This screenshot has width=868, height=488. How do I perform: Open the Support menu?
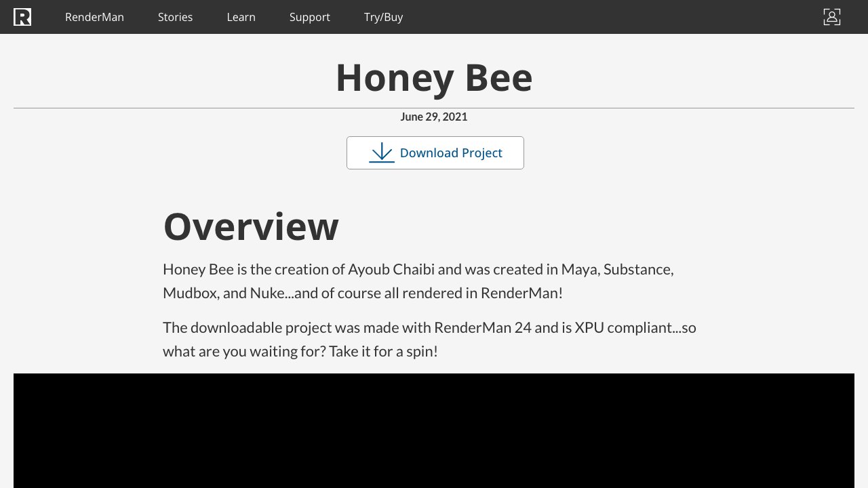coord(309,17)
